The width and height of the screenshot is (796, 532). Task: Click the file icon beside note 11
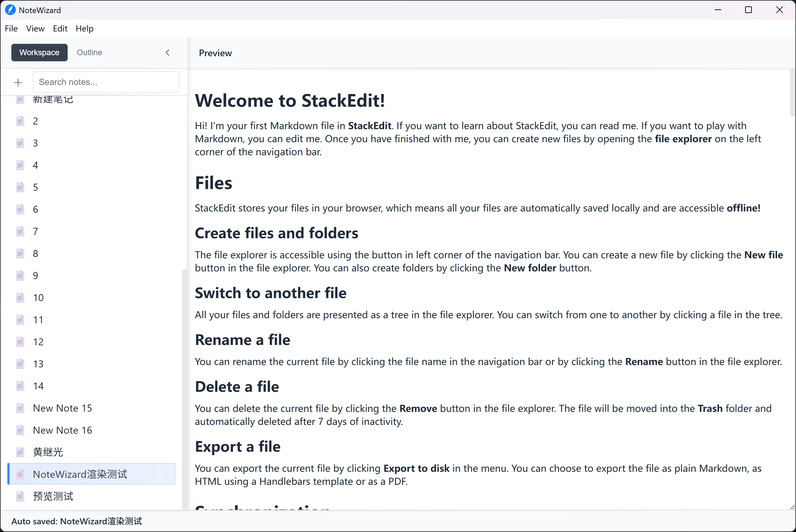click(x=20, y=320)
